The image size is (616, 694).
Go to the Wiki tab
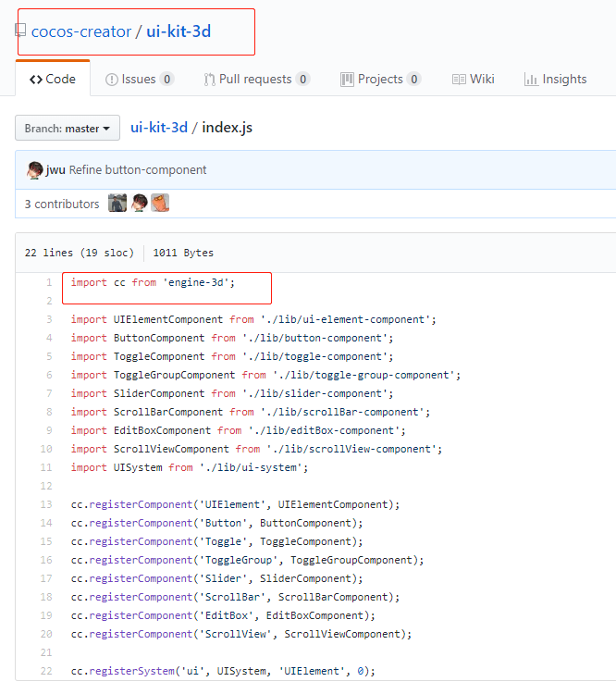point(482,80)
